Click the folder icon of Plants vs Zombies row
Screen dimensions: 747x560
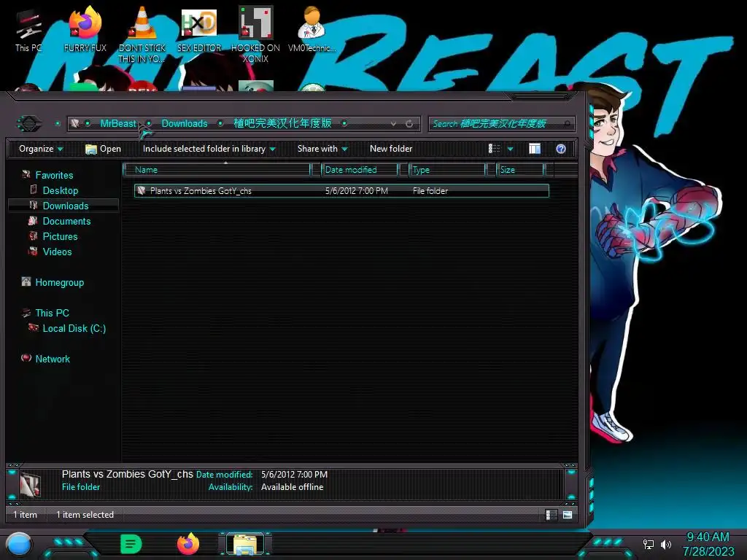tap(142, 190)
